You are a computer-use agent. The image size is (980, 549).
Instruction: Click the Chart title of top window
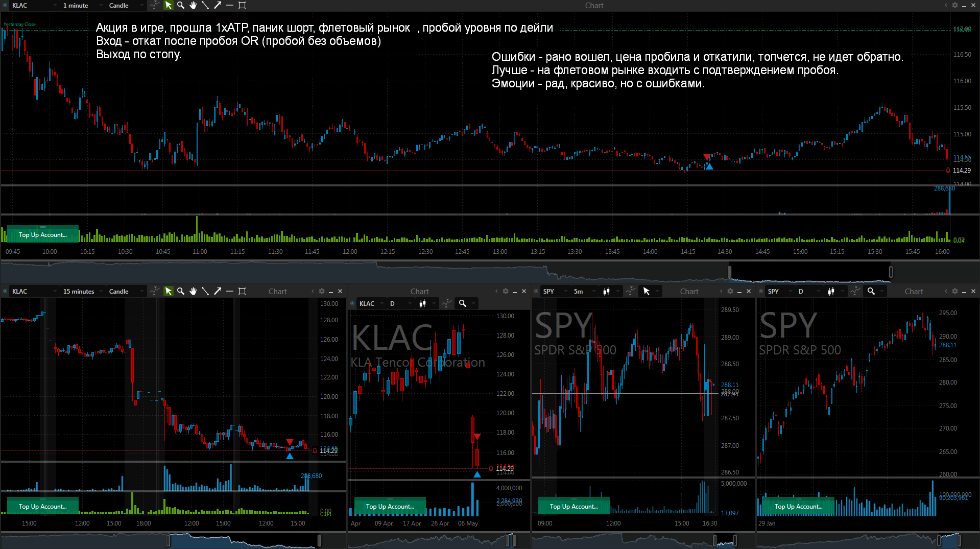tap(594, 6)
